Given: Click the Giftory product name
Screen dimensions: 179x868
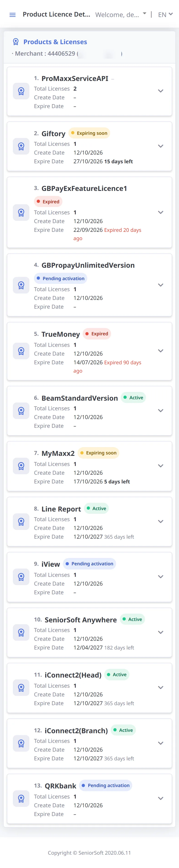Looking at the screenshot, I should click(x=53, y=134).
